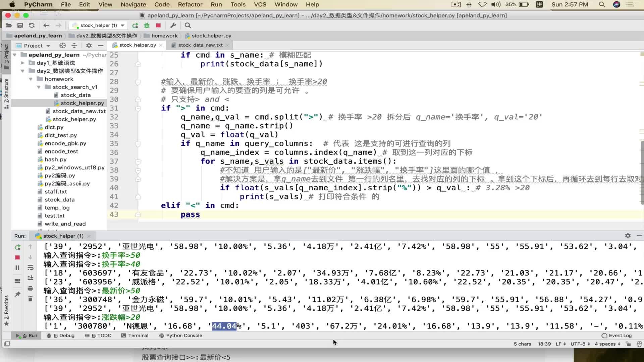Open the Terminal tool window tab
The width and height of the screenshot is (644, 362).
click(135, 336)
